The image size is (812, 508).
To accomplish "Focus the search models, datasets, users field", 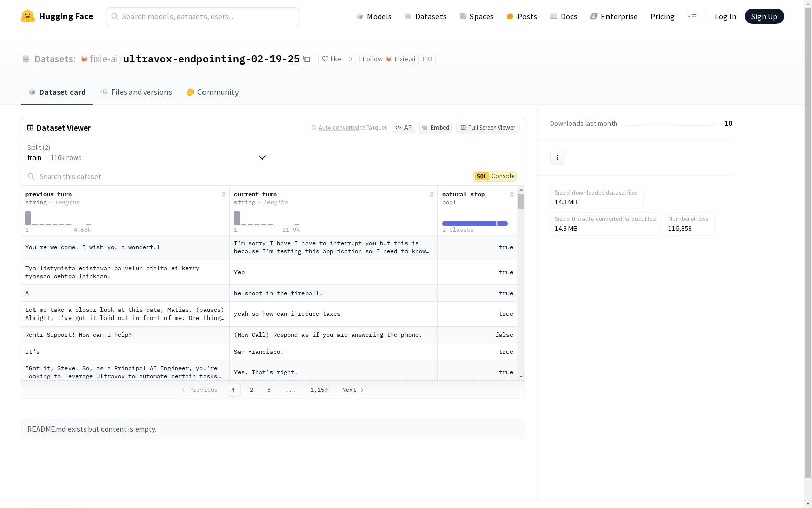I will [x=203, y=16].
